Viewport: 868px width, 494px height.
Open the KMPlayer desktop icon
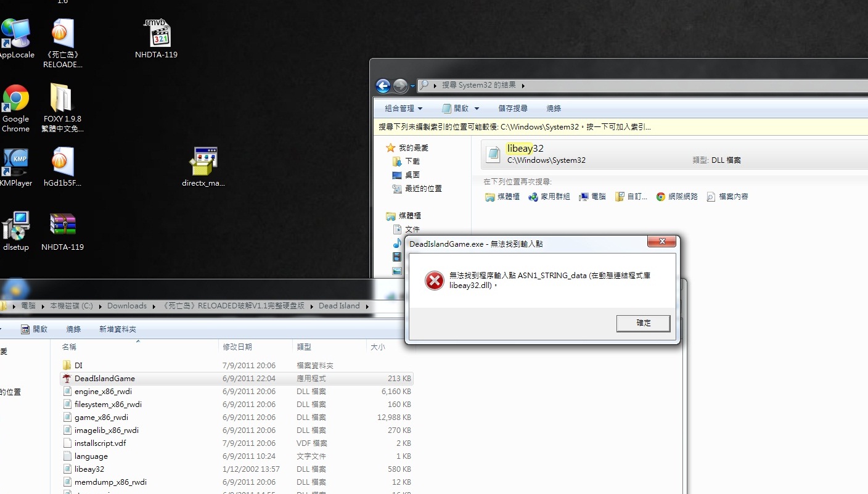(x=15, y=163)
